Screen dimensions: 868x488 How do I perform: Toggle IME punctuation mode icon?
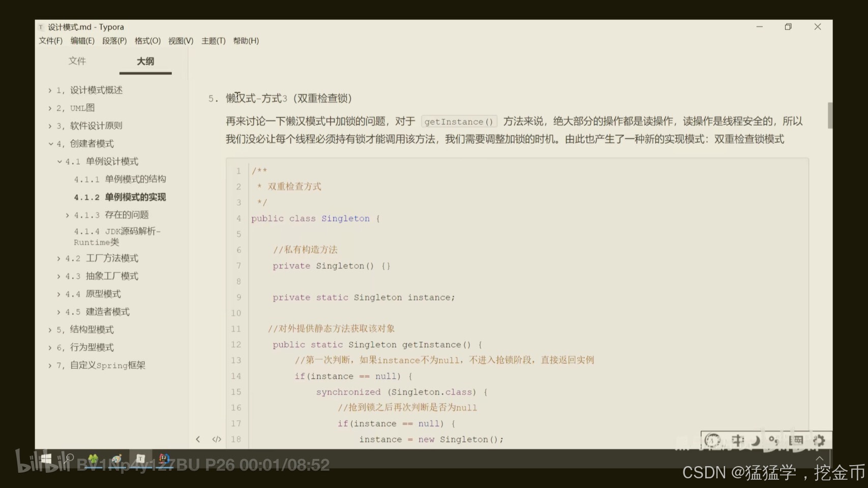click(773, 440)
